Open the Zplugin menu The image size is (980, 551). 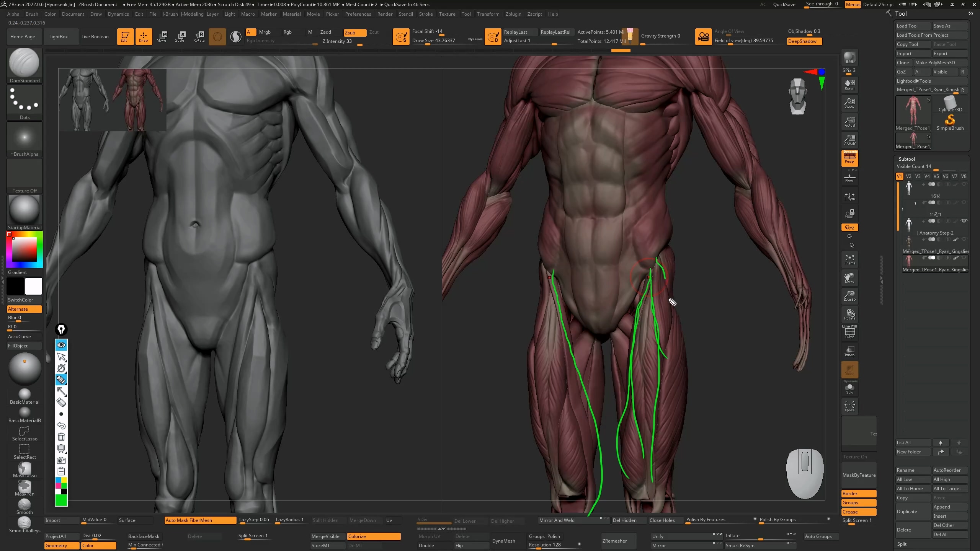coord(513,14)
